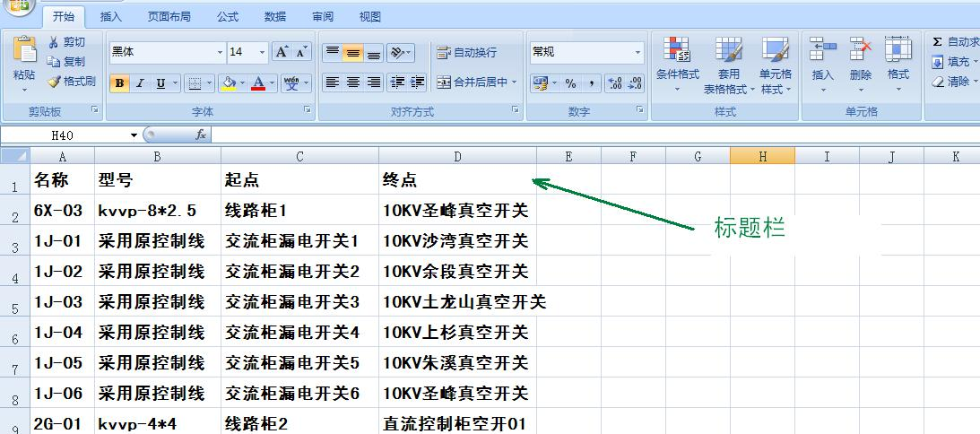Select column H header
980x434 pixels.
[762, 156]
